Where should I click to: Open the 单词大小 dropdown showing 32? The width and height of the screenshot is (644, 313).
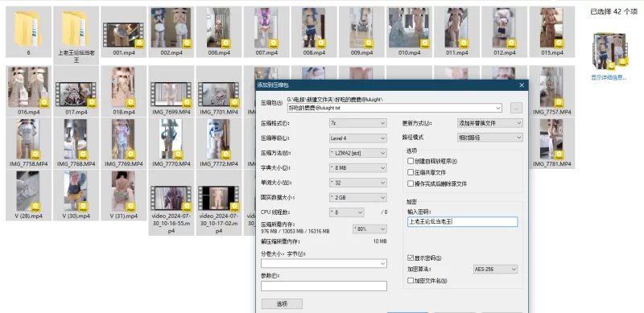pyautogui.click(x=357, y=183)
